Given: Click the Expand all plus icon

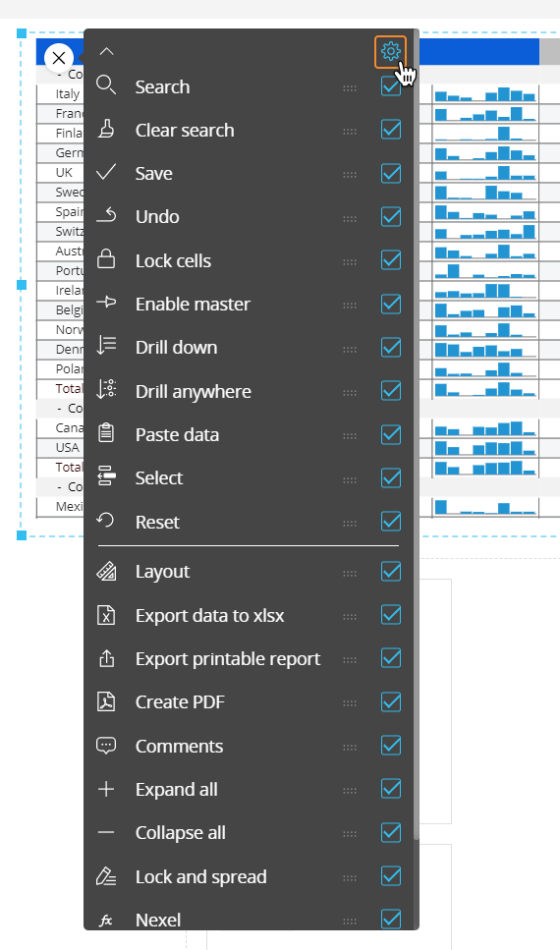Looking at the screenshot, I should 106,789.
